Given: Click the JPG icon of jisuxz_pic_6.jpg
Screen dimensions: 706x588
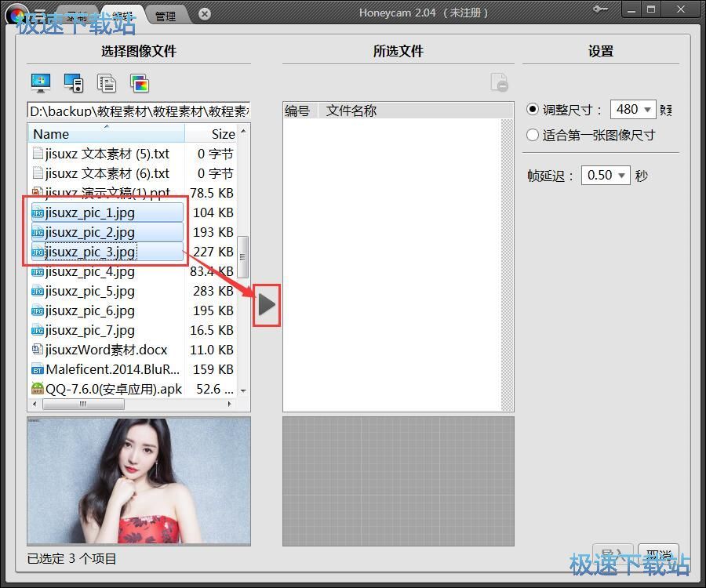Looking at the screenshot, I should pyautogui.click(x=38, y=311).
